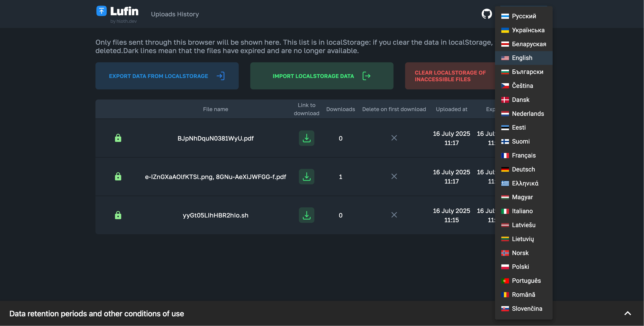This screenshot has width=644, height=326.
Task: Choose Français in the language dropdown
Action: (x=524, y=155)
